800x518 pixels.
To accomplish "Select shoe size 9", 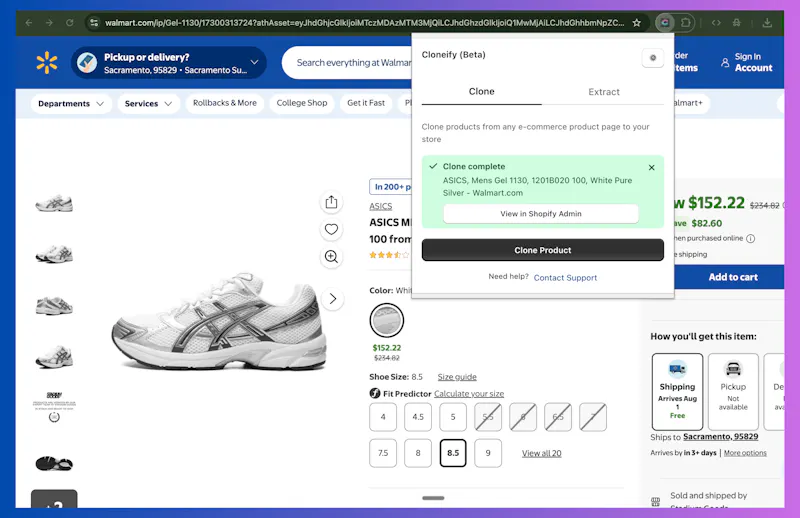I will [x=488, y=453].
